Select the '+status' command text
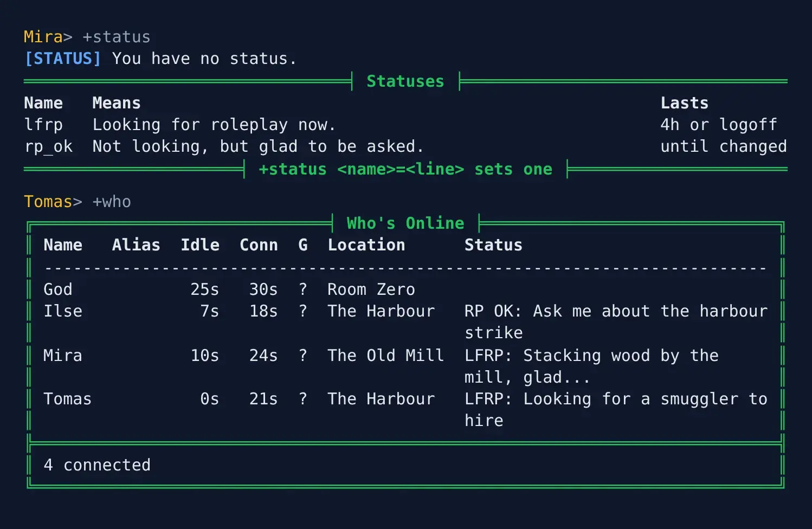The height and width of the screenshot is (529, 812). point(117,37)
